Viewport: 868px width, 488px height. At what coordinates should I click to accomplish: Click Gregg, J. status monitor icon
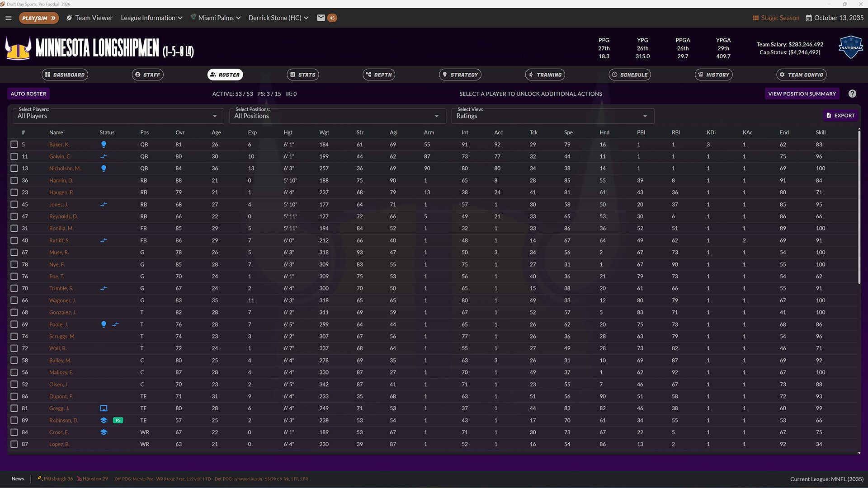point(104,408)
